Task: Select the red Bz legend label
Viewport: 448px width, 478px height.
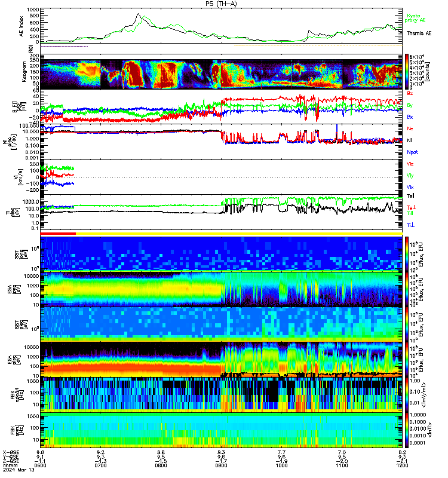Action: 410,93
